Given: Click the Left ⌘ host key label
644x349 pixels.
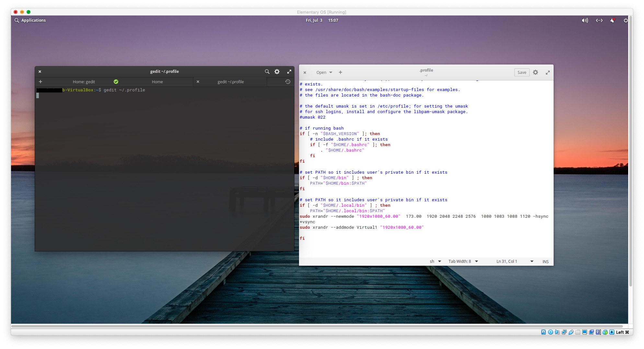Looking at the screenshot, I should pos(623,332).
